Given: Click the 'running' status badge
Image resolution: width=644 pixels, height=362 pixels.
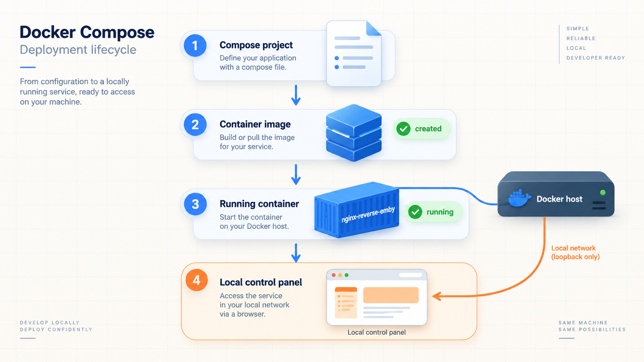Looking at the screenshot, I should [x=433, y=212].
